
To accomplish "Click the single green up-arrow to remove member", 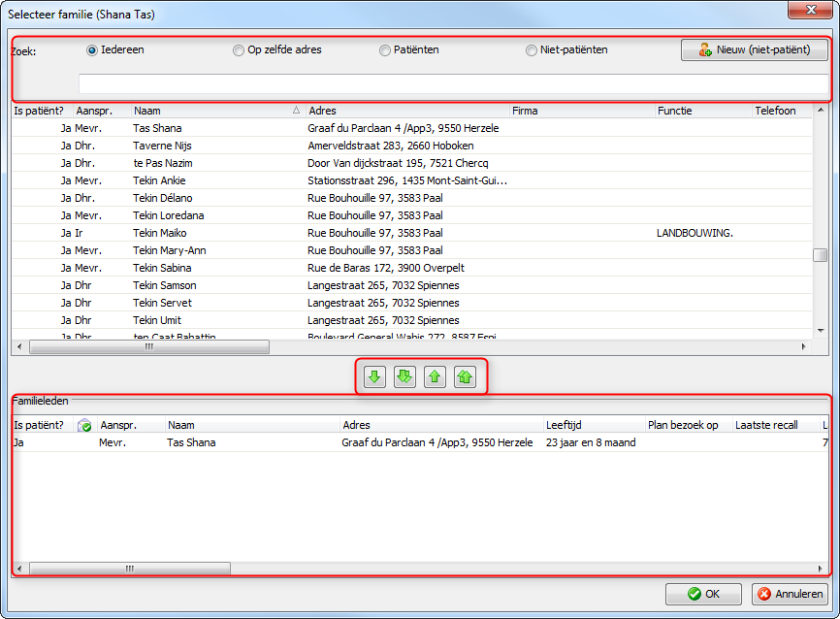I will 435,376.
